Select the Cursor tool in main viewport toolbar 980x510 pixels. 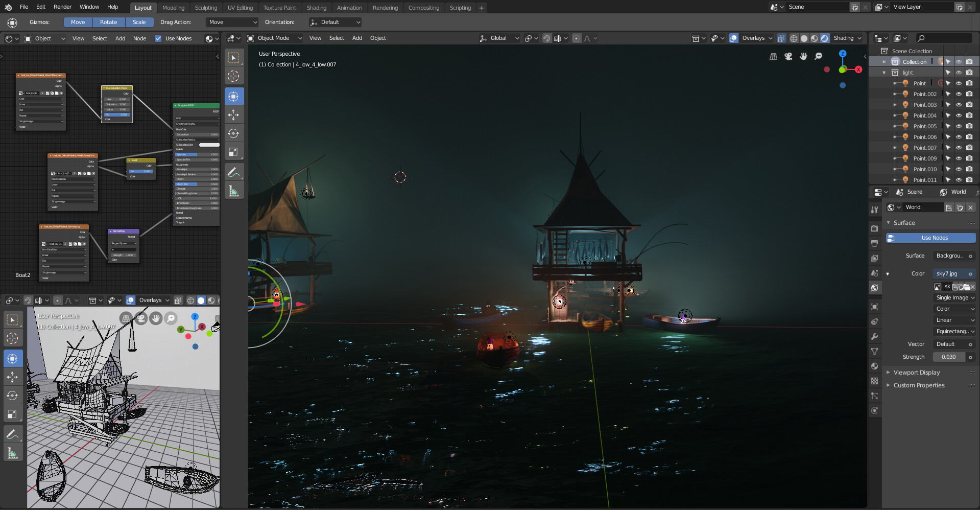pos(233,76)
